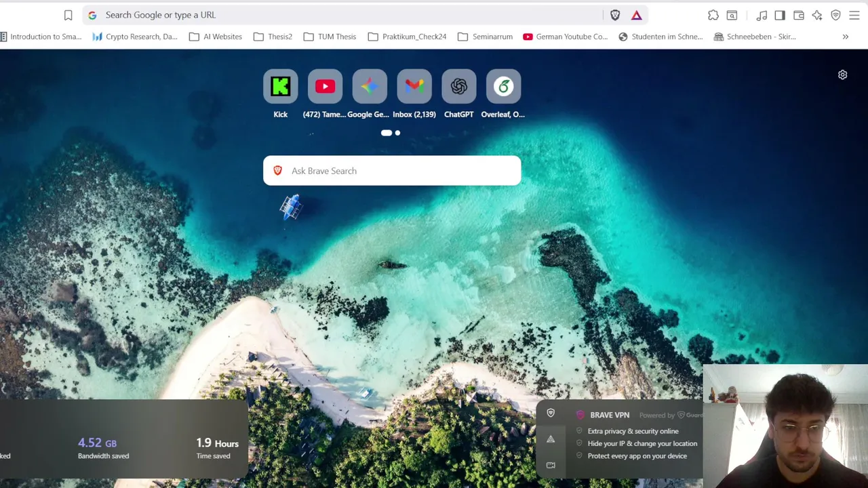Click the BRAVE VPN heading
The height and width of the screenshot is (488, 868).
click(x=610, y=415)
